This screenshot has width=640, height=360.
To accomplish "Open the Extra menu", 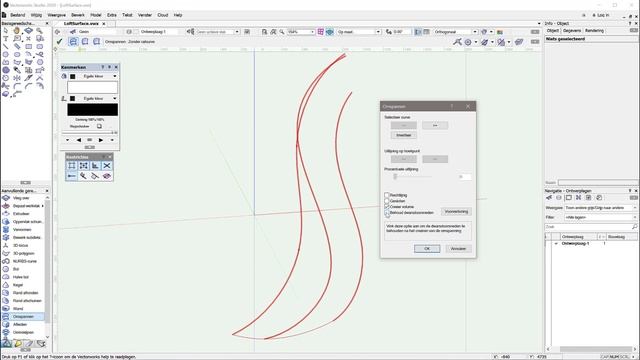I will pyautogui.click(x=112, y=15).
